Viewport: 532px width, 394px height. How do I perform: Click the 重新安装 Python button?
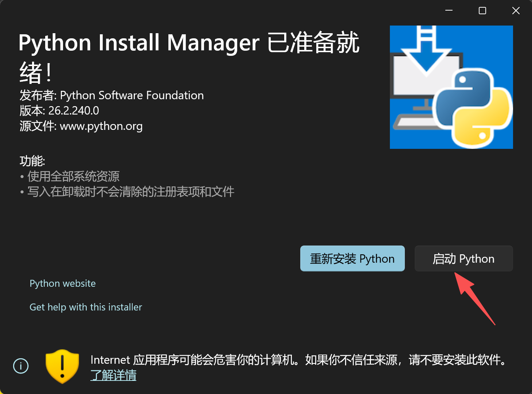coord(352,258)
